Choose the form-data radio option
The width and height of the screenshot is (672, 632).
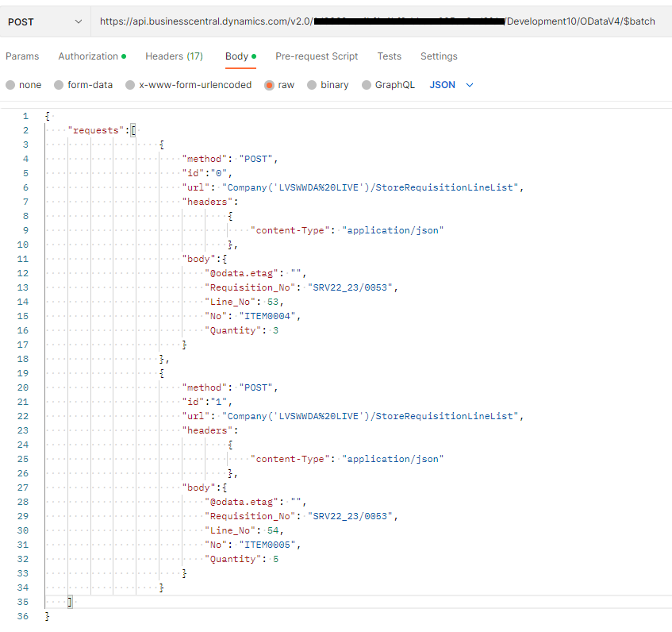(x=59, y=85)
